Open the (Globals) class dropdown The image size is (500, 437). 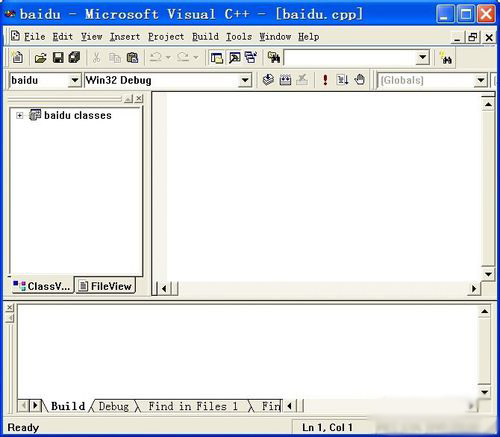click(x=481, y=80)
